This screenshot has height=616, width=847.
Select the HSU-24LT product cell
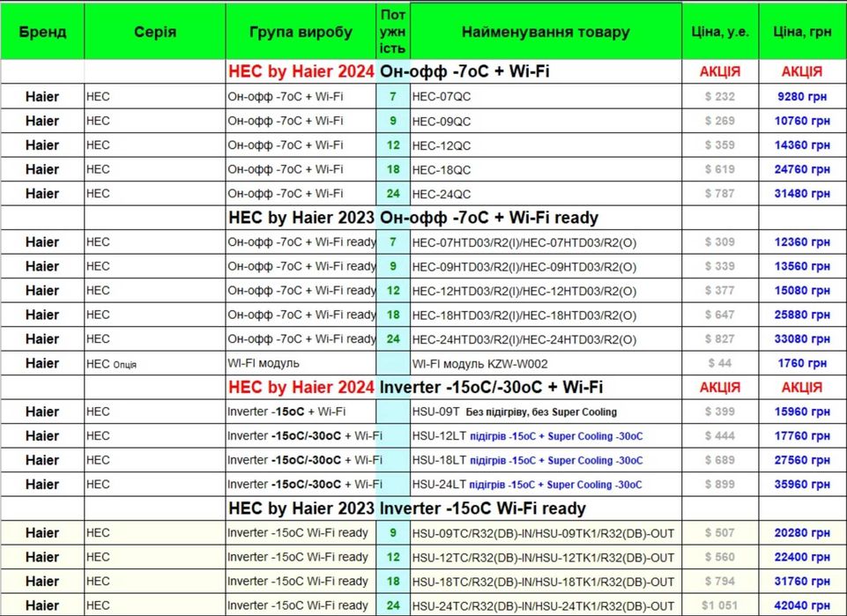click(546, 485)
